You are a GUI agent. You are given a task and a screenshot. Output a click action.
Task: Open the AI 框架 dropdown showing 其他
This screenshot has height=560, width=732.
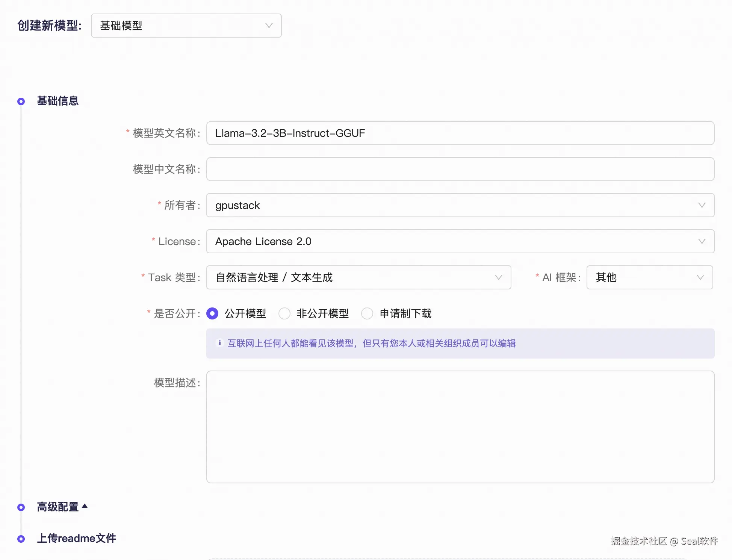click(x=649, y=277)
